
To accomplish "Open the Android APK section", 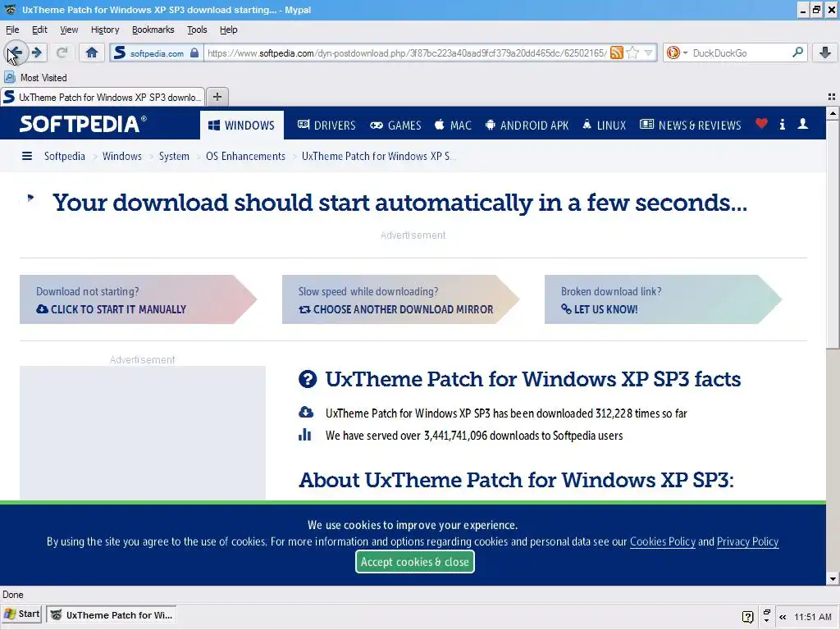I will (x=527, y=126).
